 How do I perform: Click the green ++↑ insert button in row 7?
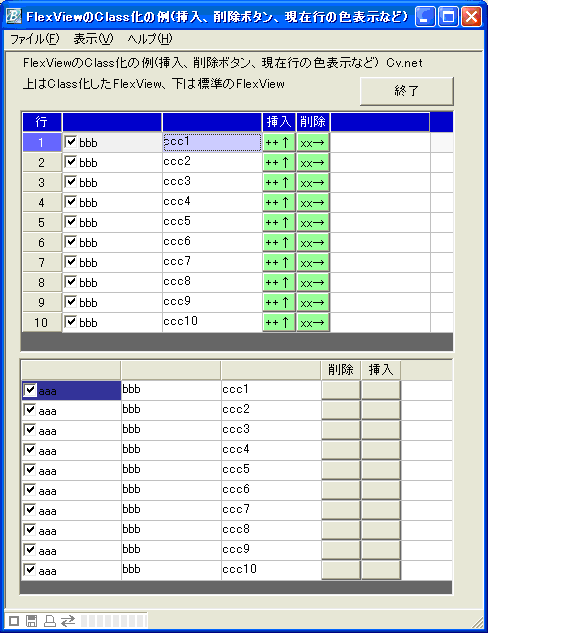(279, 263)
